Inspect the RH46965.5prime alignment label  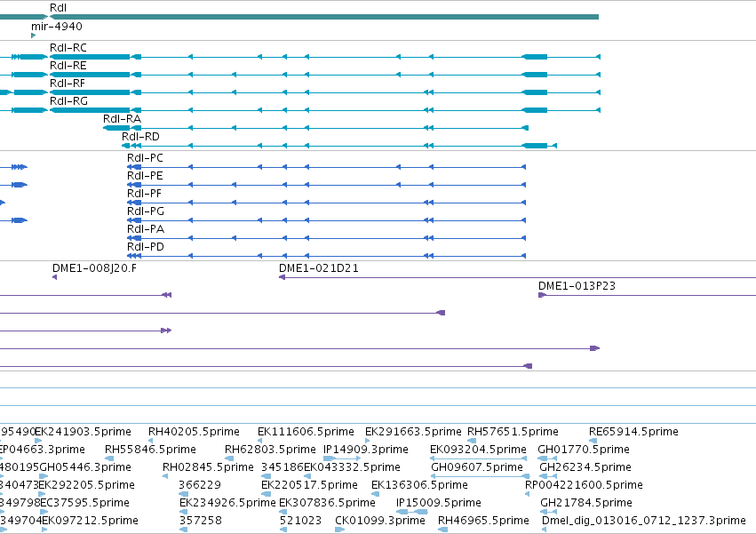[x=483, y=521]
